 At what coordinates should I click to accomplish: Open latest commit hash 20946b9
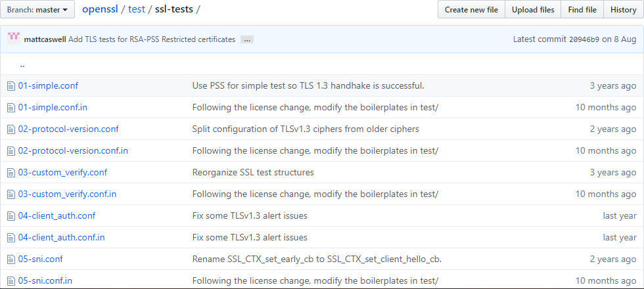584,39
